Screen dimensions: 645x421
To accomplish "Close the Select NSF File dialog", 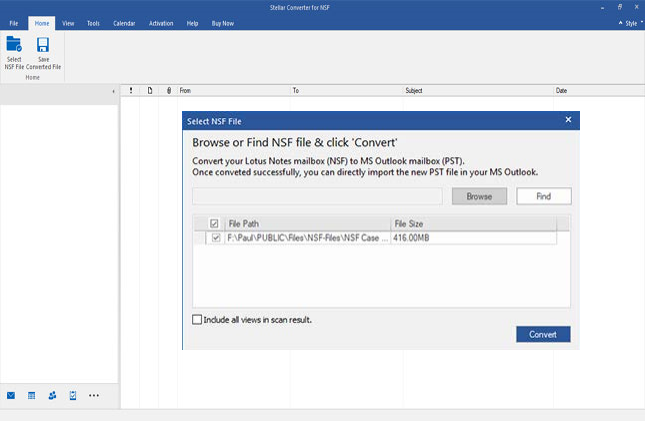I will pos(568,120).
